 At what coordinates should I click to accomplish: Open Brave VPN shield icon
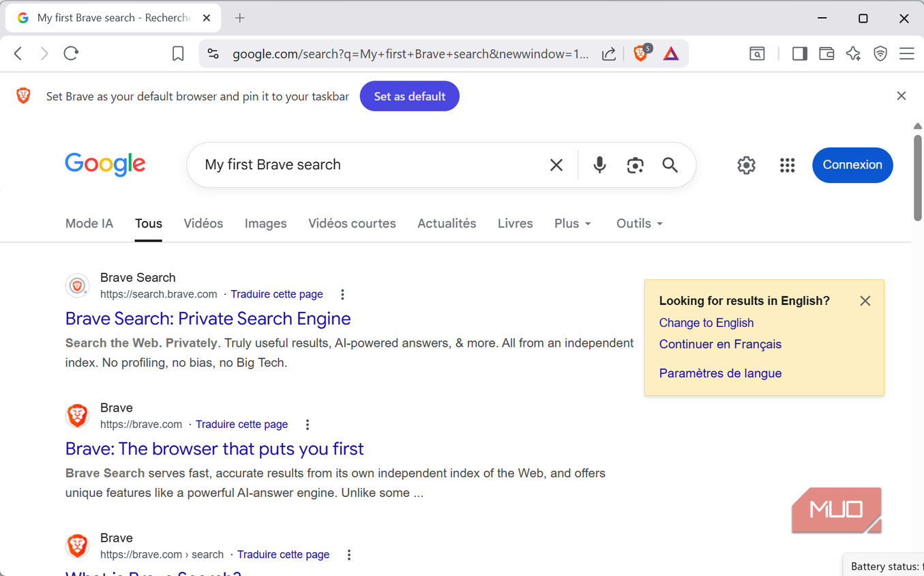pos(880,54)
